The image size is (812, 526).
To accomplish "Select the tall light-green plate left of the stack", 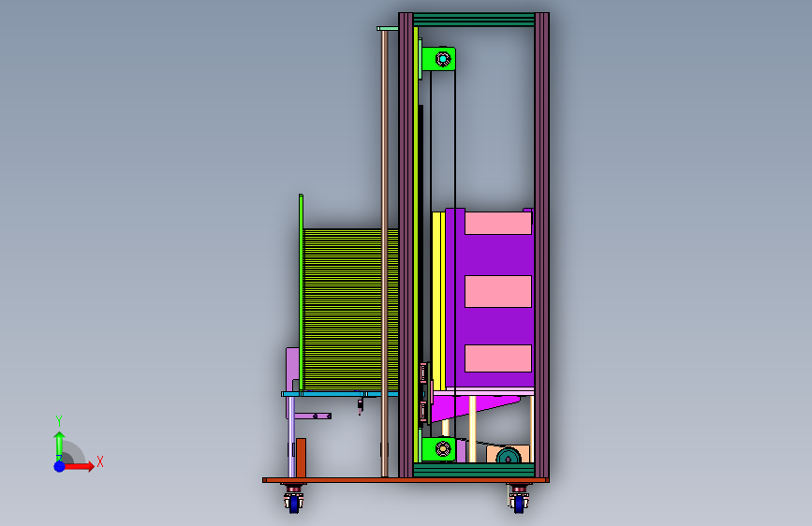I will (x=301, y=293).
